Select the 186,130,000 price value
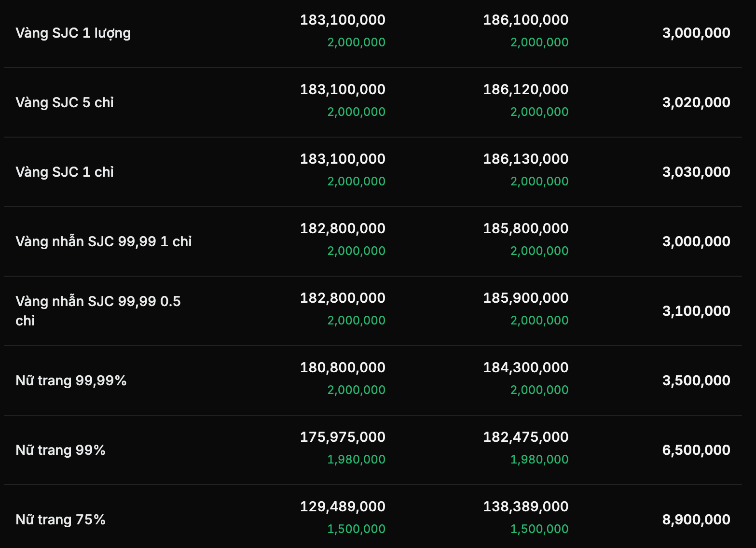 (525, 159)
